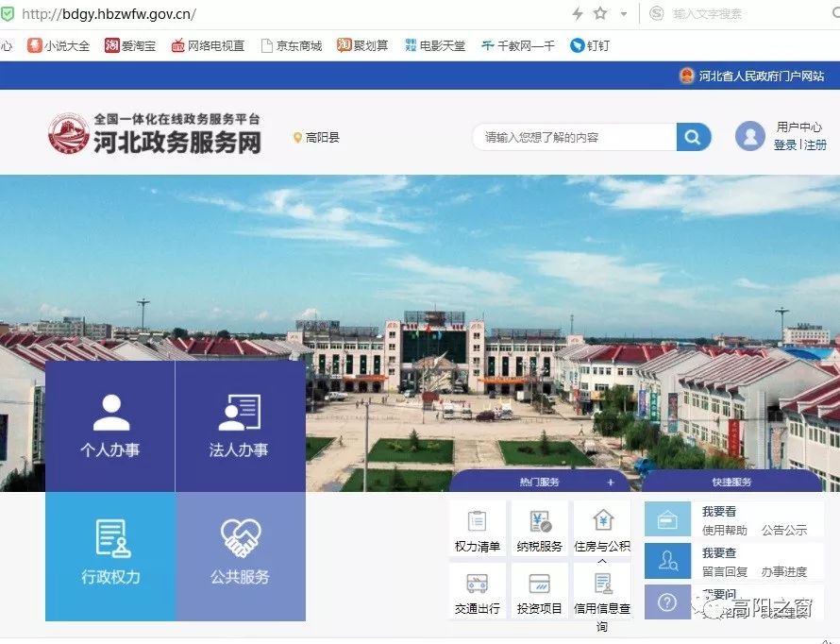Open the 纳税服务 tax service icon
The height and width of the screenshot is (644, 840).
point(540,521)
